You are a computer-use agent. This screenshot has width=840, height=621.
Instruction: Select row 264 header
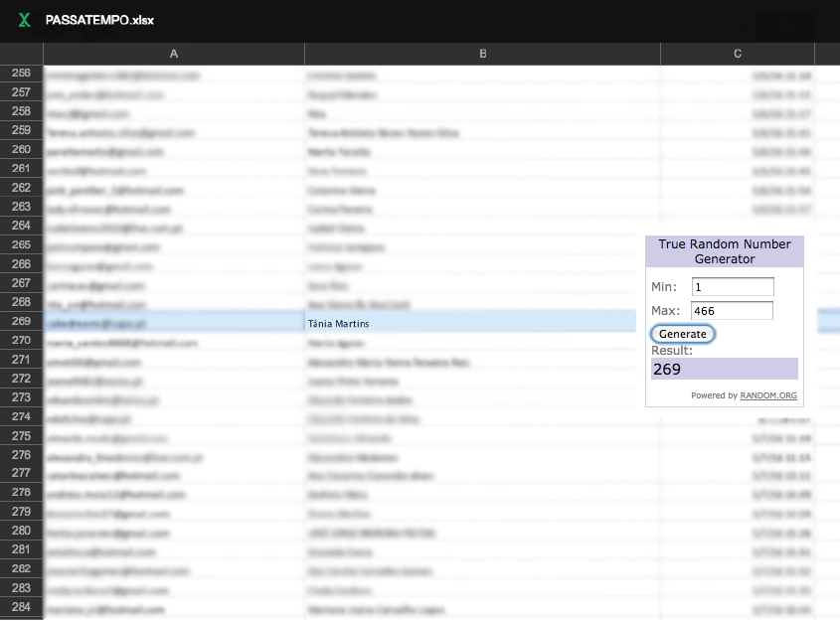click(21, 227)
